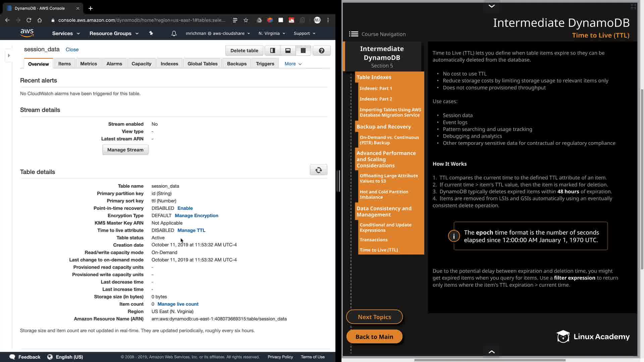Switch to full-screen panel layout icon
The image size is (644, 362).
(x=303, y=51)
